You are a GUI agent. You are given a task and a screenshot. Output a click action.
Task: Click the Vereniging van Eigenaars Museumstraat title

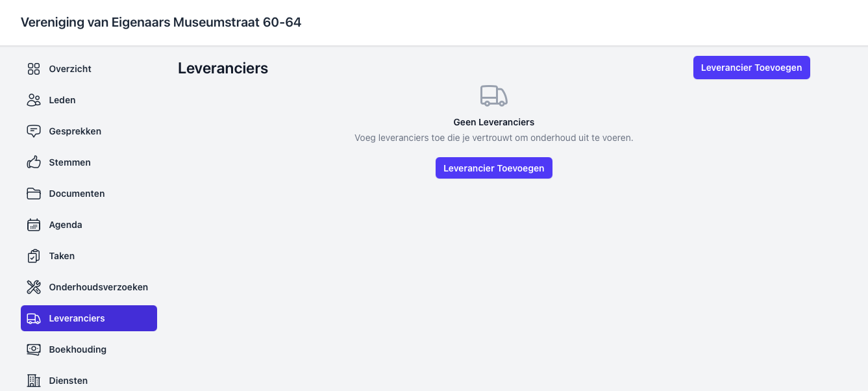tap(161, 23)
